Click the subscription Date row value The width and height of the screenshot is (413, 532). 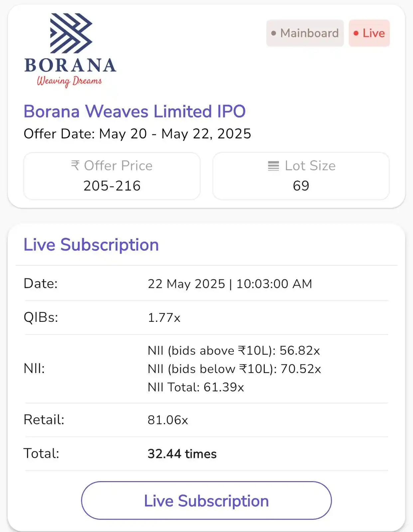tap(230, 284)
